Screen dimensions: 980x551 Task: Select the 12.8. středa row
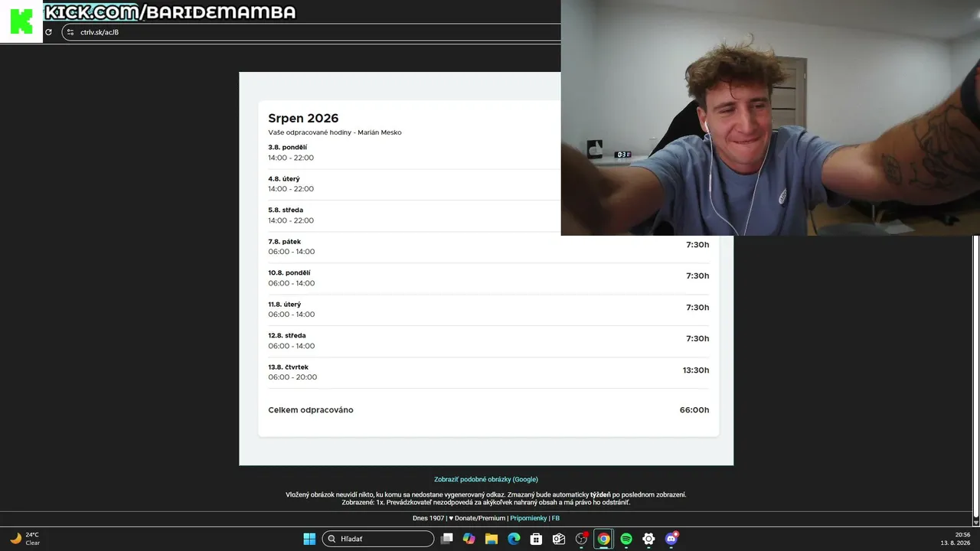point(488,341)
